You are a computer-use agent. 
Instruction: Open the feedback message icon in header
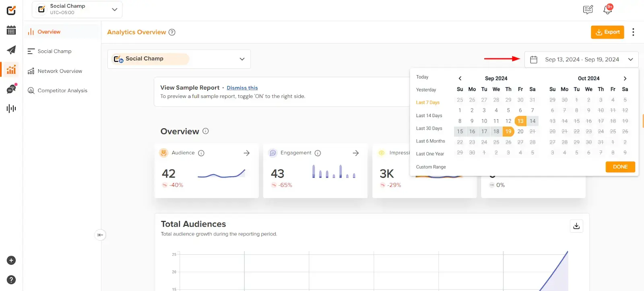(588, 10)
